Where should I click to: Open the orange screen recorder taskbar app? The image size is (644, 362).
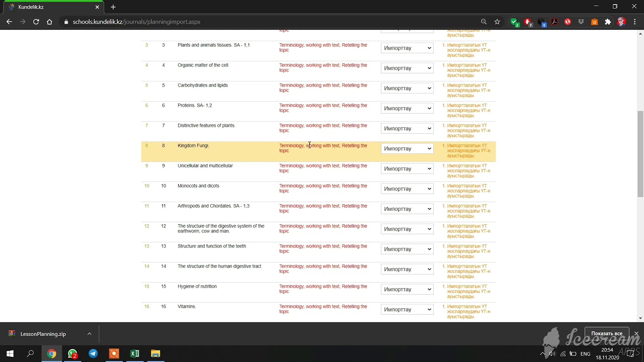click(114, 353)
